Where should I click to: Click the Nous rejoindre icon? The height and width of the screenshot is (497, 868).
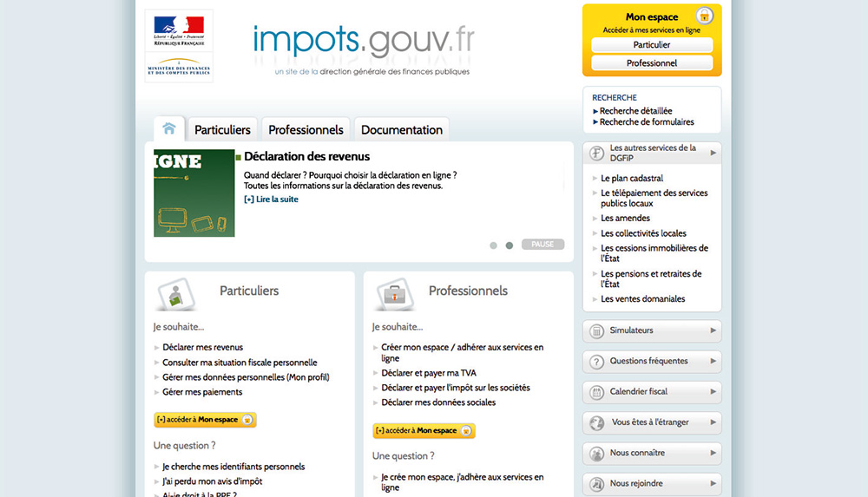point(596,484)
